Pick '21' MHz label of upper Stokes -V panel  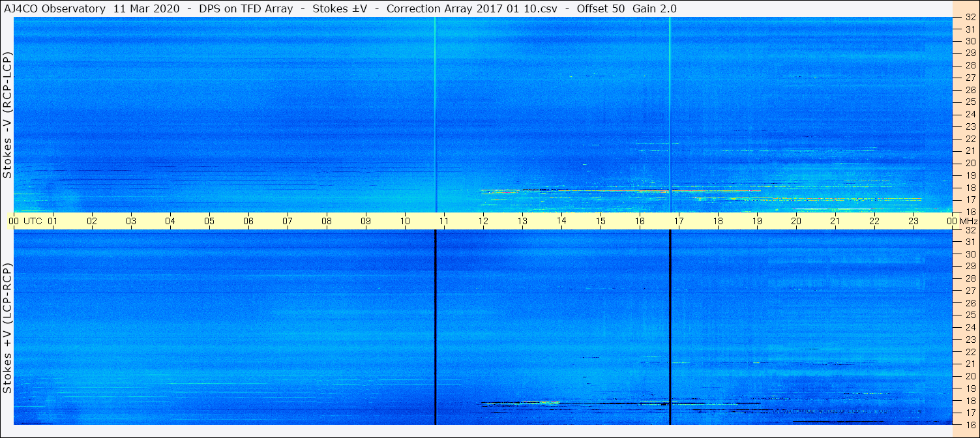point(970,151)
